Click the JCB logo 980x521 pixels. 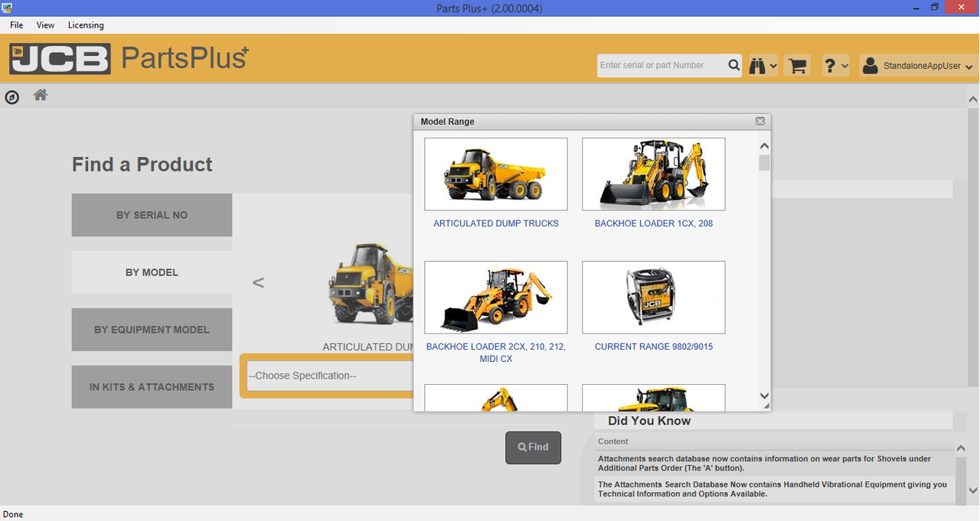coord(60,59)
